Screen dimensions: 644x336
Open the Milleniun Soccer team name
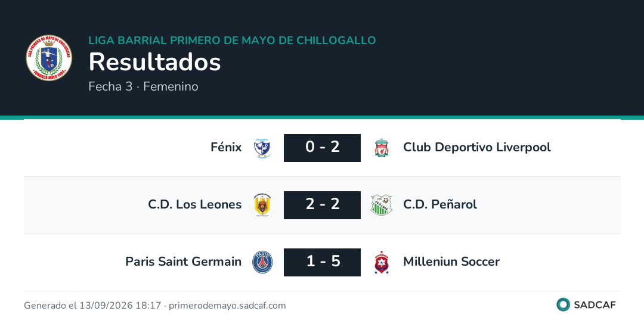(451, 262)
